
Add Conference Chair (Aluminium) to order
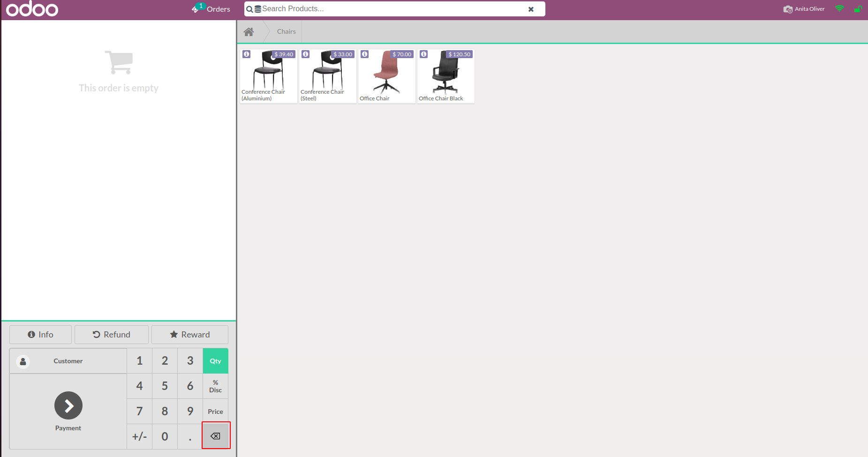point(269,76)
